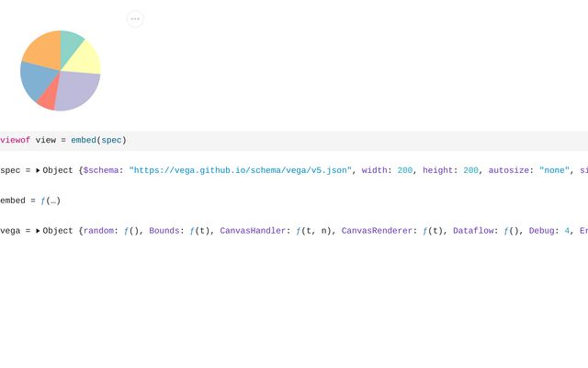Pick the salmon red pie slice
588x368 pixels.
pyautogui.click(x=49, y=96)
